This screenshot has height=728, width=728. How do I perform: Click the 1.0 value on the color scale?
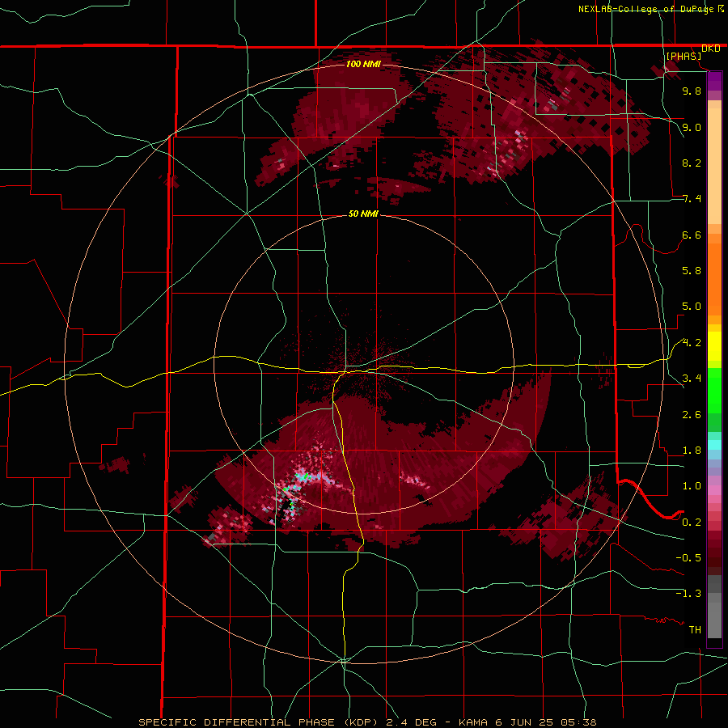pos(692,486)
